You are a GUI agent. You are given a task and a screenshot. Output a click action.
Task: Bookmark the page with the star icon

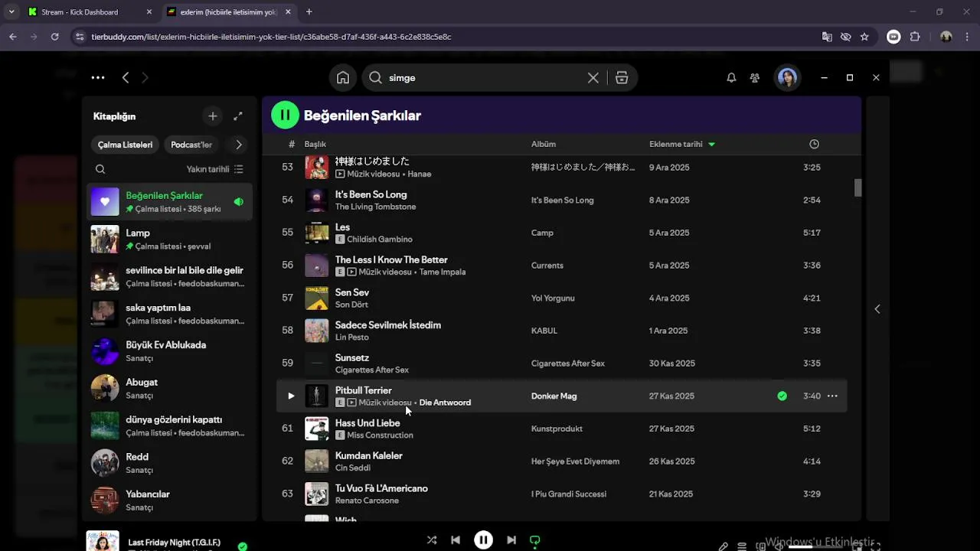tap(864, 37)
